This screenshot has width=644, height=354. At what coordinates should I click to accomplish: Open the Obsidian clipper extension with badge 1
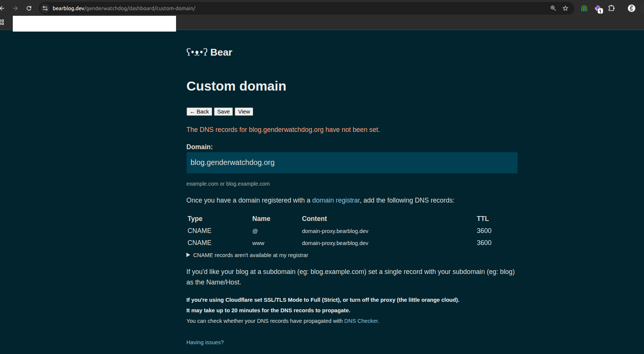pos(598,8)
